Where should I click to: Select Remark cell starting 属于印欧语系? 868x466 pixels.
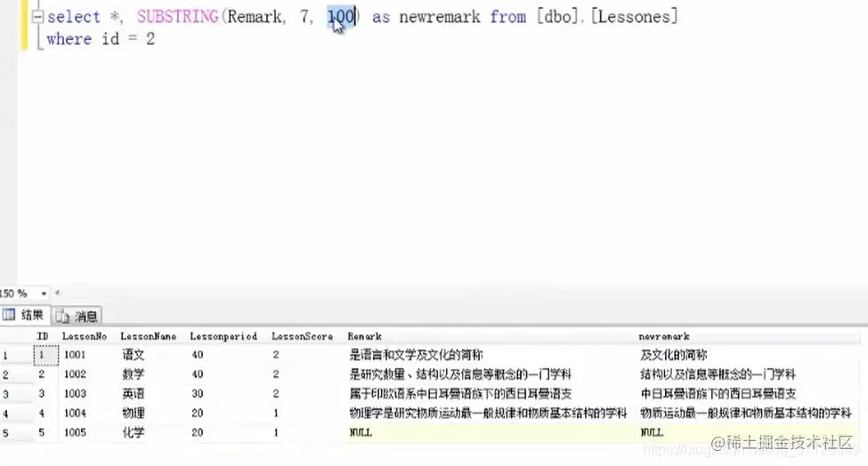click(x=460, y=394)
